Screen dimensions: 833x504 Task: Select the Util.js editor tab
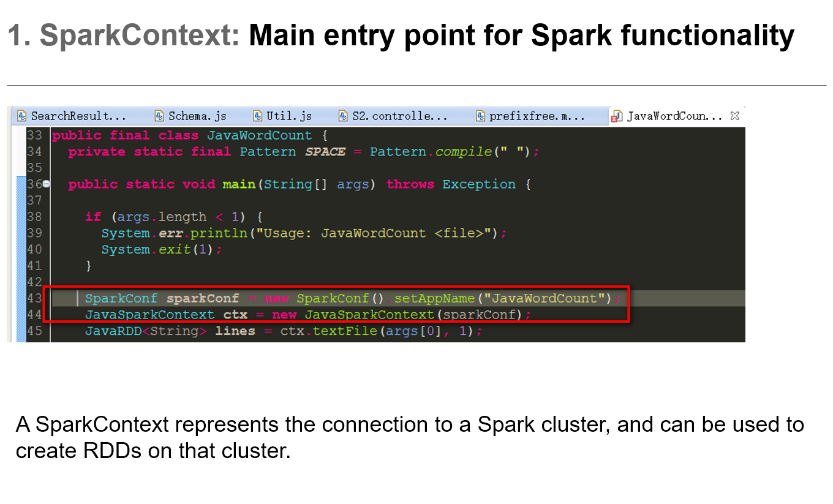(283, 116)
